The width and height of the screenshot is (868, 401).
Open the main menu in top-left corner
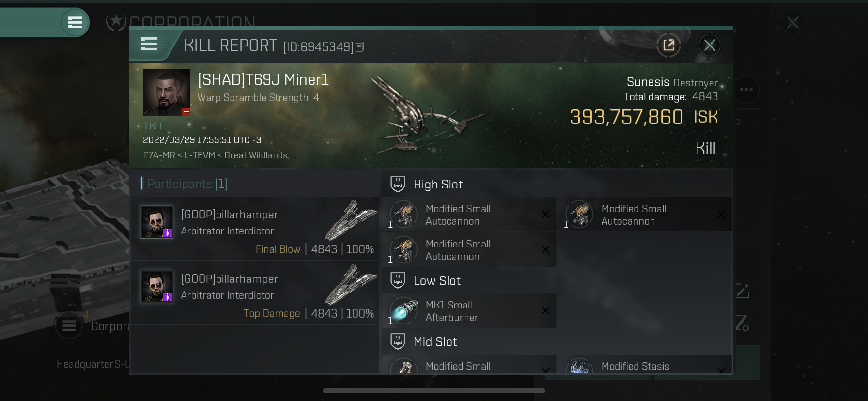75,22
